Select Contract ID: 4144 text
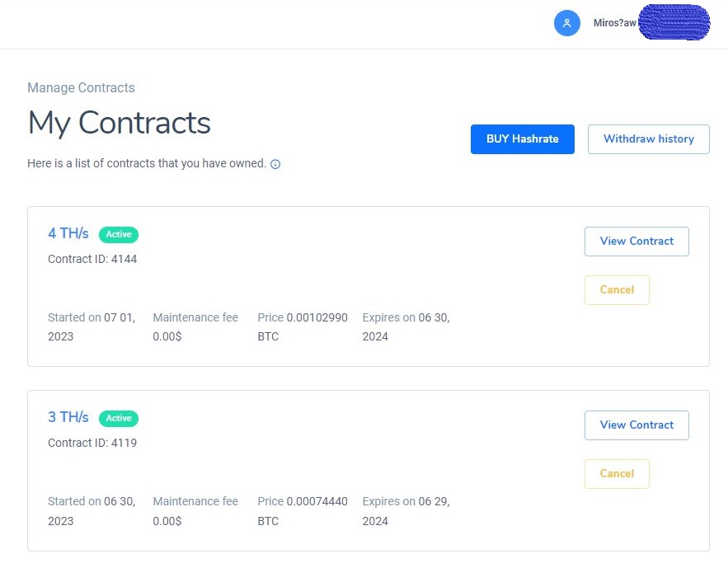 92,259
